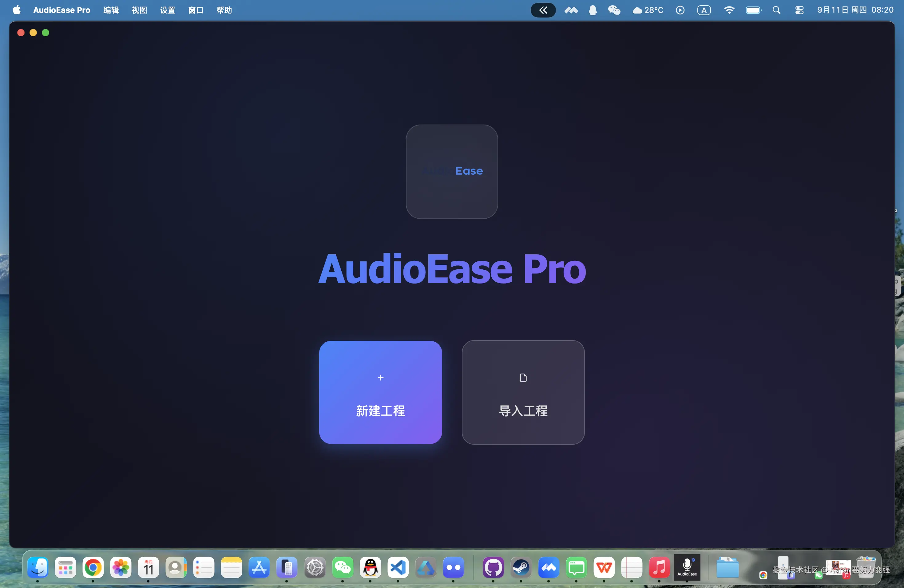Image resolution: width=904 pixels, height=588 pixels.
Task: Open the Apple menu
Action: (17, 10)
